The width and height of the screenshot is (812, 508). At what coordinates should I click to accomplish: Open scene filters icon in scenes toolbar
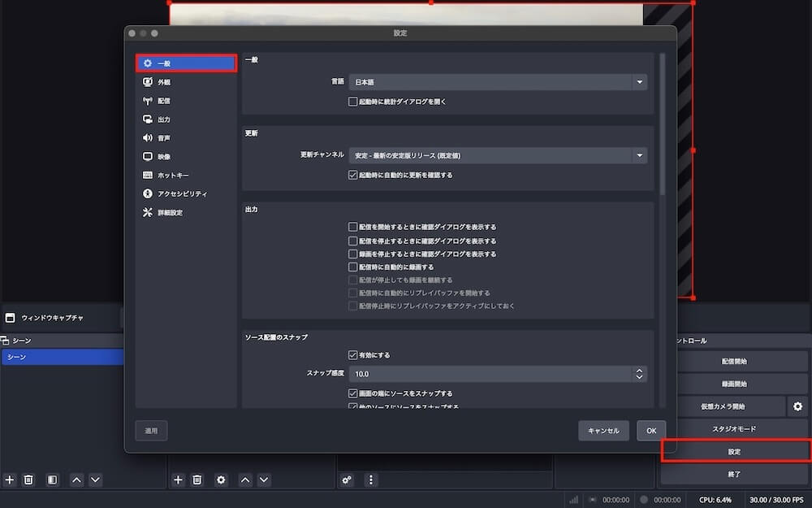click(x=52, y=480)
